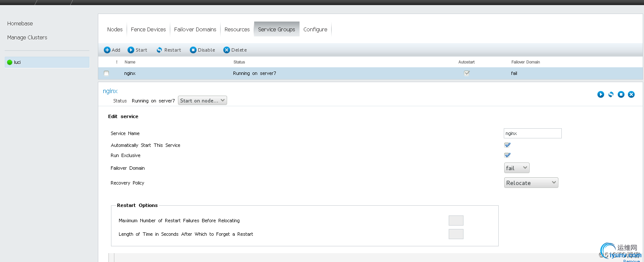Viewport: 644px width, 262px height.
Task: Click the green status dot beside luci
Action: [10, 62]
